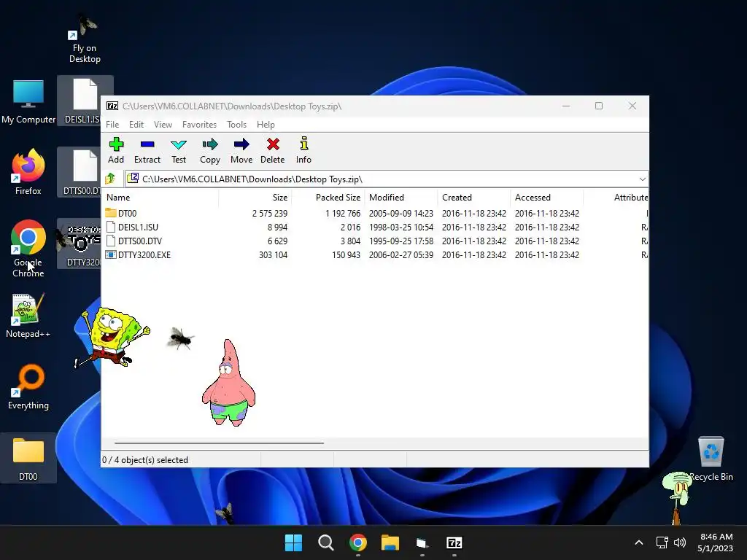The width and height of the screenshot is (747, 560).
Task: Select the Desktop Toys DTTY3200 desktop icon
Action: [81, 244]
